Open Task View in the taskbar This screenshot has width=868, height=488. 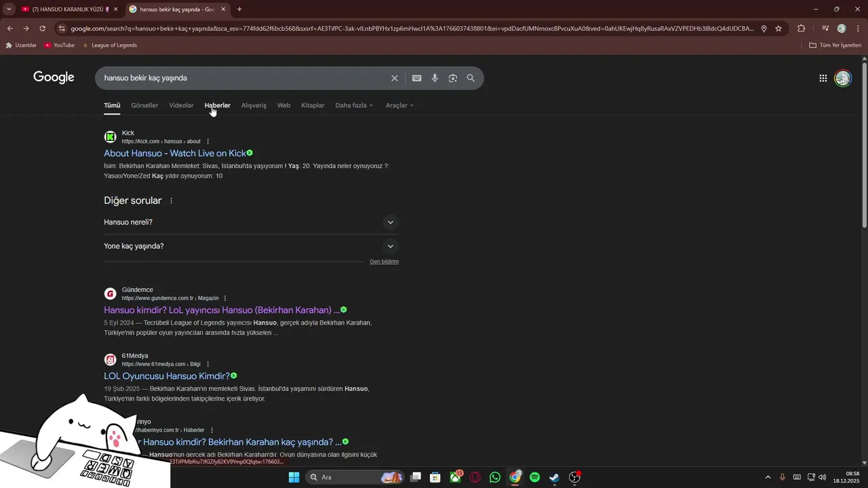pos(416,477)
